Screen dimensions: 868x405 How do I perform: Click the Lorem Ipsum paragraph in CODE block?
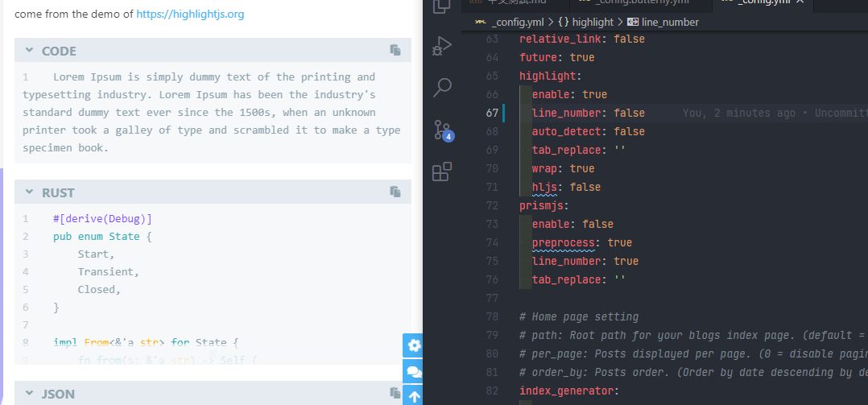[x=212, y=112]
